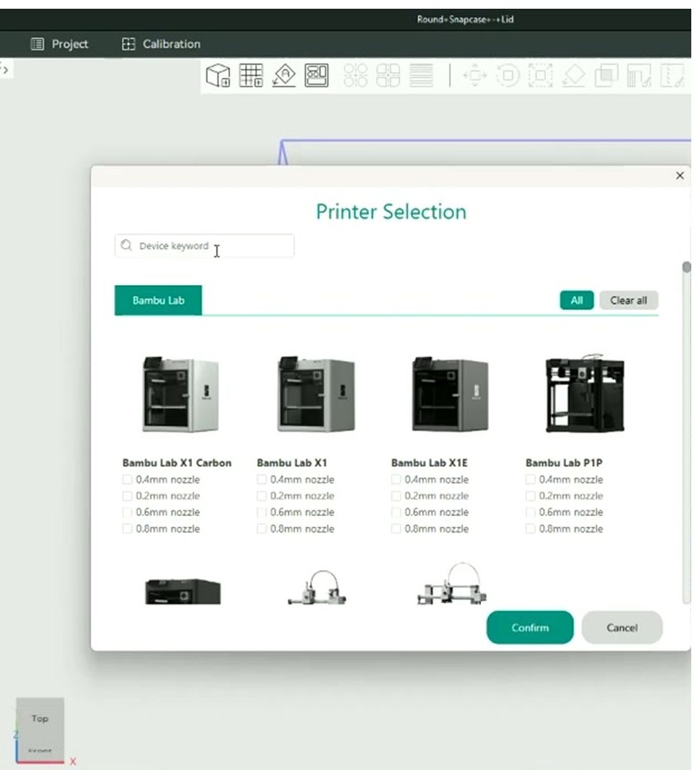Click the 'Printer Selection' heading
The height and width of the screenshot is (770, 700).
[391, 212]
